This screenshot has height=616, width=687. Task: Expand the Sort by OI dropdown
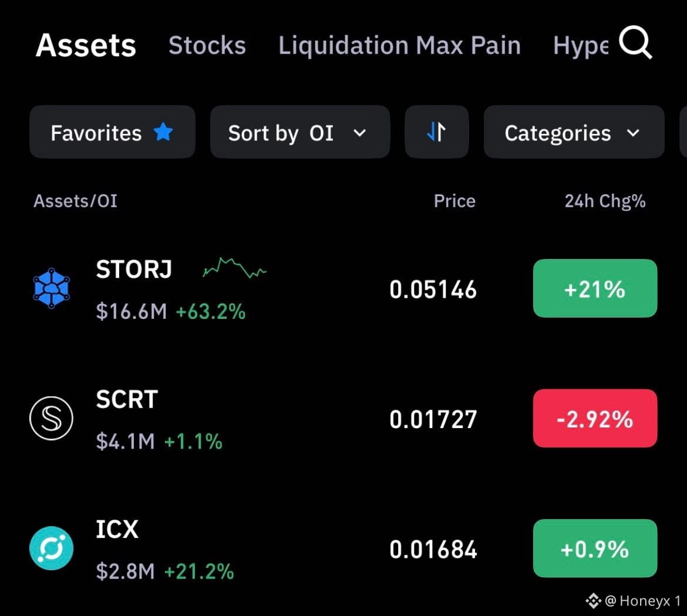tap(299, 132)
